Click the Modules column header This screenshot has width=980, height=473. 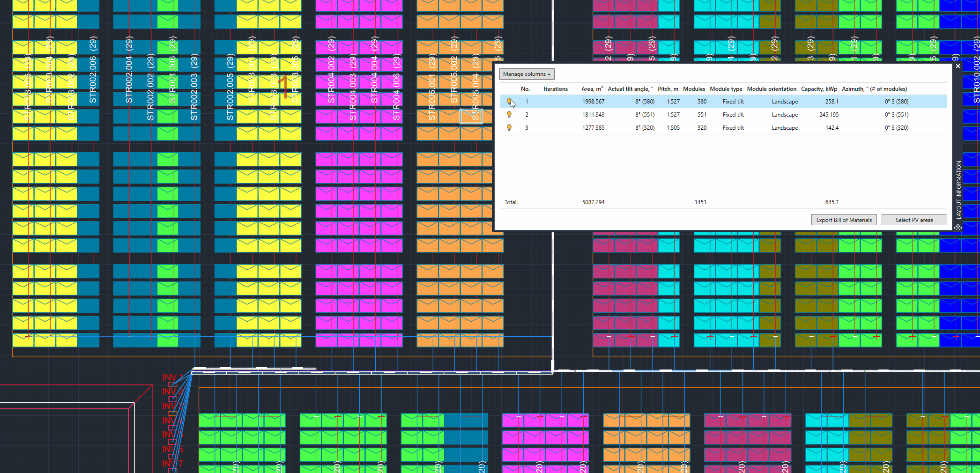[x=694, y=89]
